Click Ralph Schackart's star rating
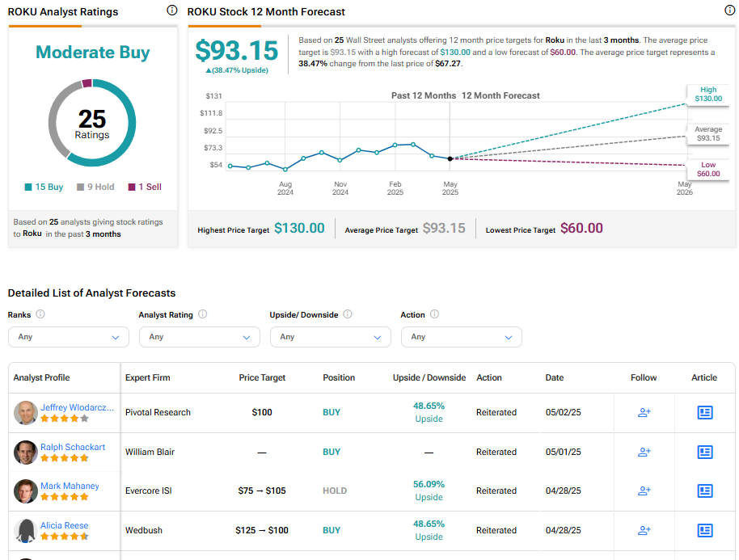This screenshot has height=560, width=739. 65,458
